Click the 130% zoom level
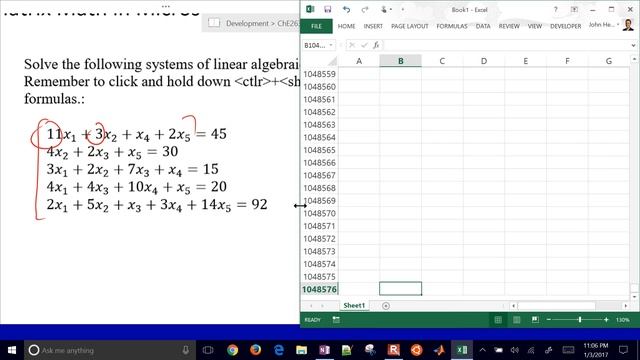Viewport: 640px width, 360px height. 622,320
